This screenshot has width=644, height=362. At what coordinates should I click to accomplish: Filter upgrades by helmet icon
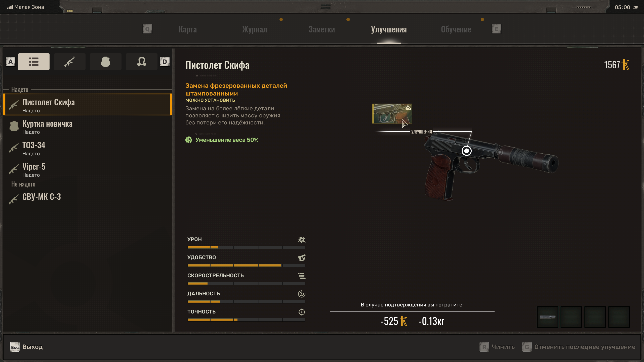coord(141,62)
